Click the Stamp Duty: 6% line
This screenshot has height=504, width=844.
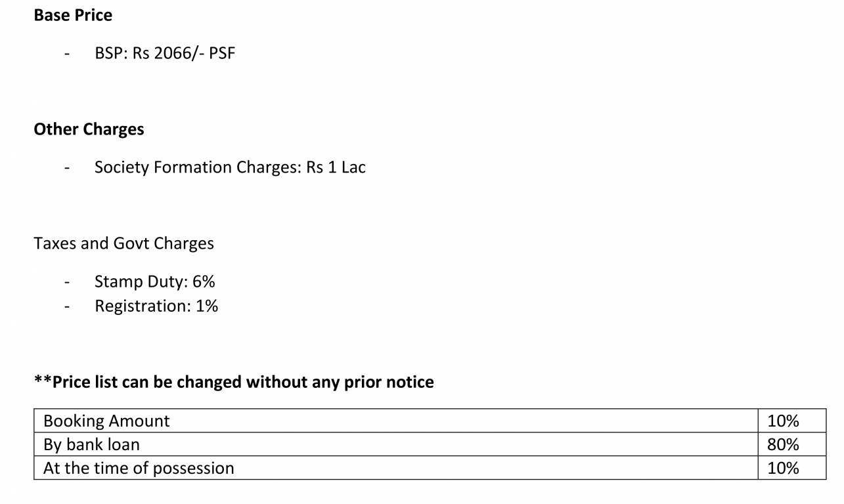click(x=154, y=282)
